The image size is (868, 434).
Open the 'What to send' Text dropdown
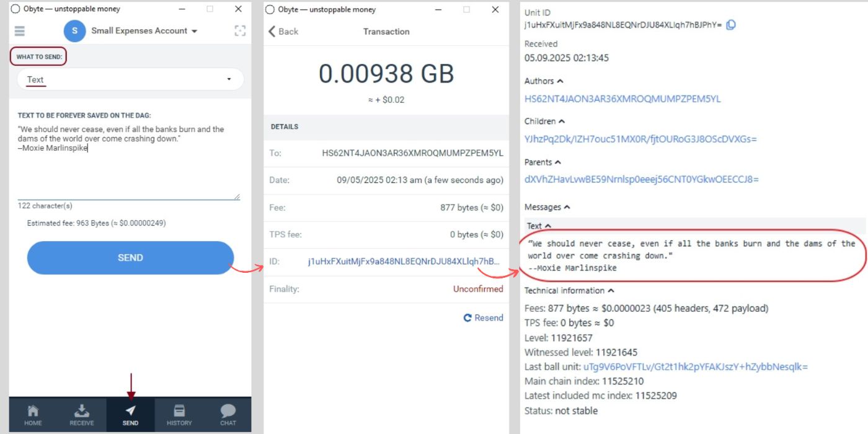pyautogui.click(x=130, y=79)
